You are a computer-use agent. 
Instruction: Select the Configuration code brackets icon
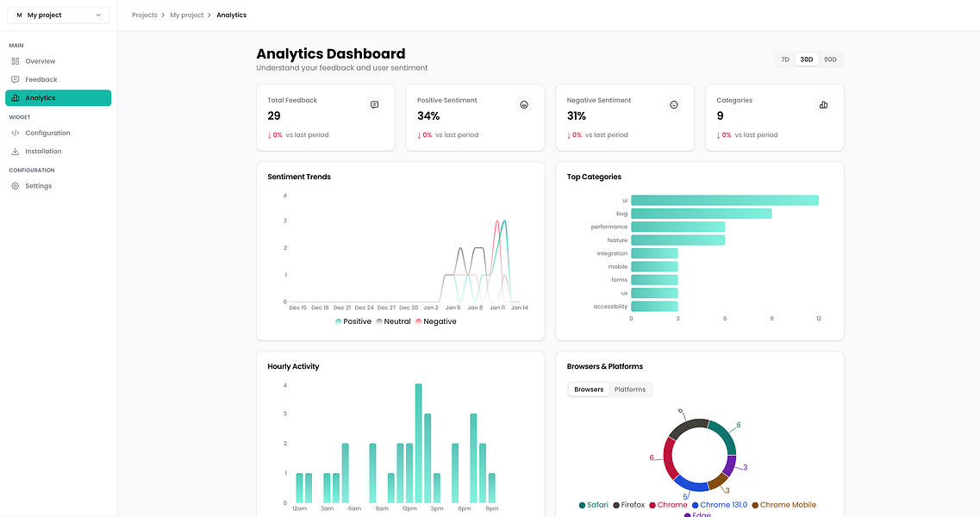click(15, 133)
